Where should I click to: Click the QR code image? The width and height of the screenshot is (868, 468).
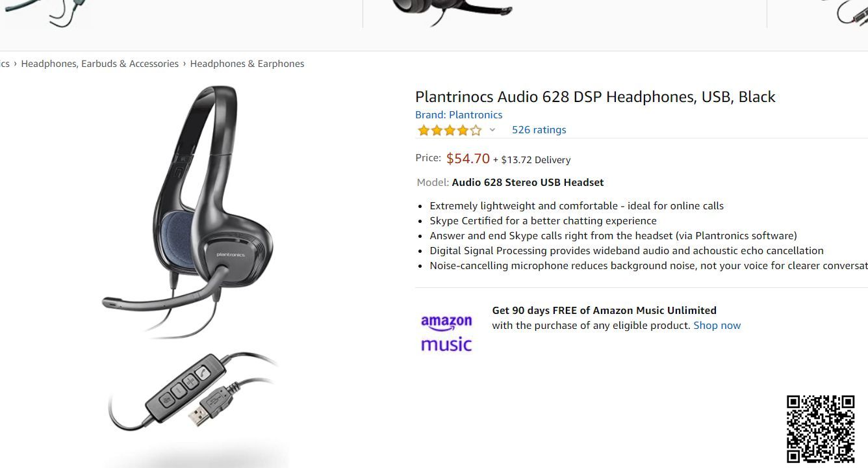pos(821,429)
